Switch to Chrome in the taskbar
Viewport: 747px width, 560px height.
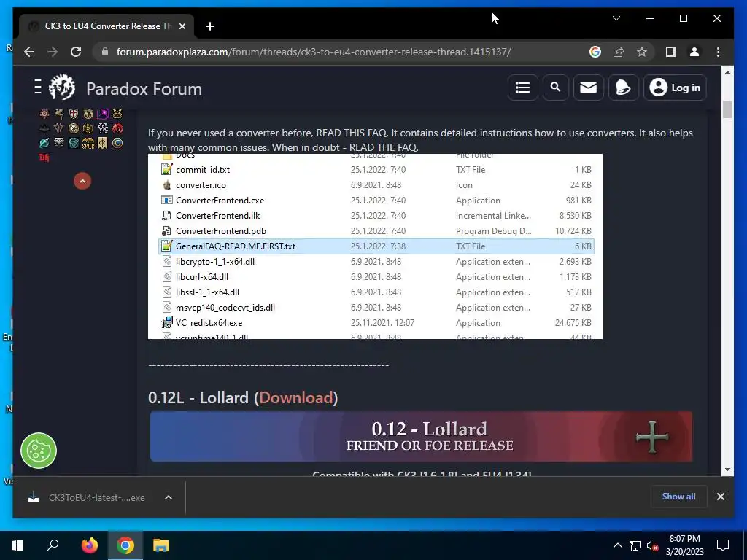(x=125, y=545)
